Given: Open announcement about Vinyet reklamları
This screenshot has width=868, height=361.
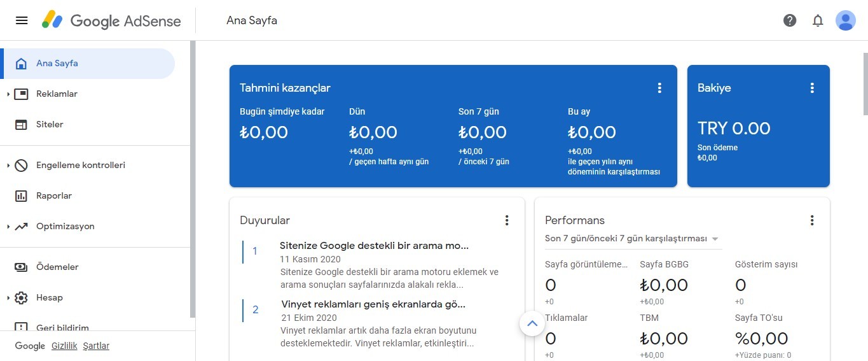Looking at the screenshot, I should tap(373, 304).
